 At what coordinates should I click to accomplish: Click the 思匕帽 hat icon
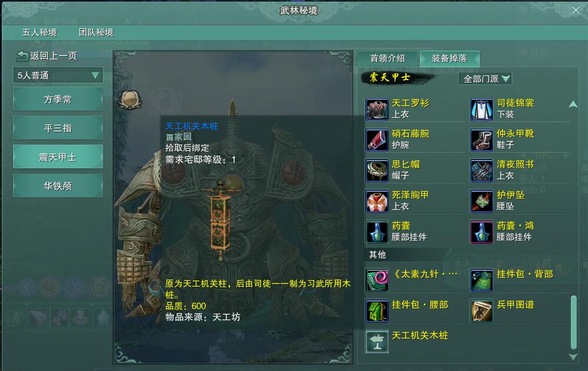pos(377,170)
